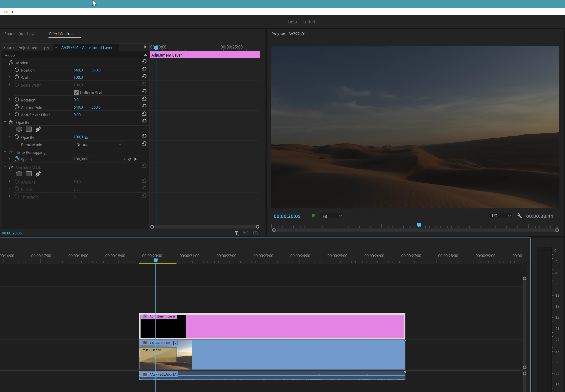Screen dimensions: 565x392
Task: Click the filter properties funnel icon
Action: (x=236, y=233)
